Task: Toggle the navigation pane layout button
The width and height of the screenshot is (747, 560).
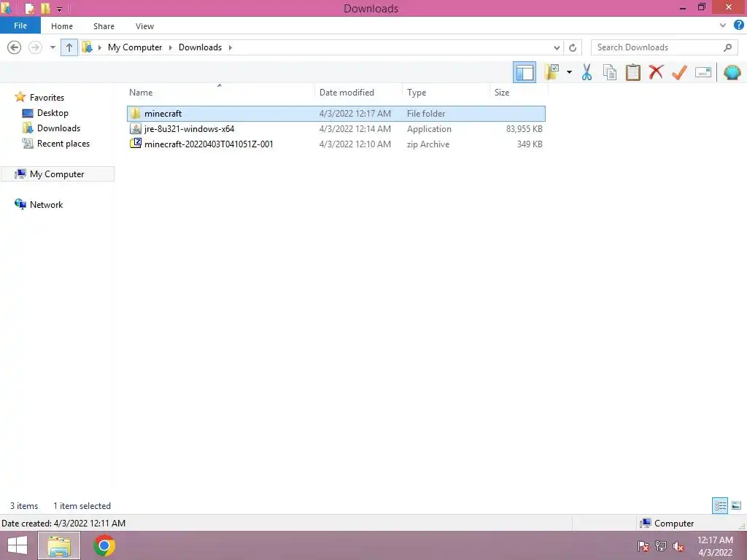Action: click(x=524, y=72)
